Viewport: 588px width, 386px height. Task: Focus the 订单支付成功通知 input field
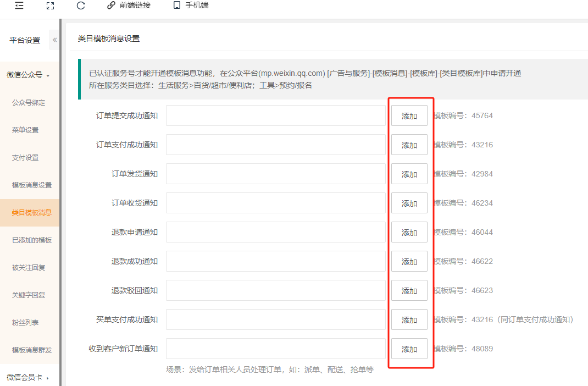275,145
